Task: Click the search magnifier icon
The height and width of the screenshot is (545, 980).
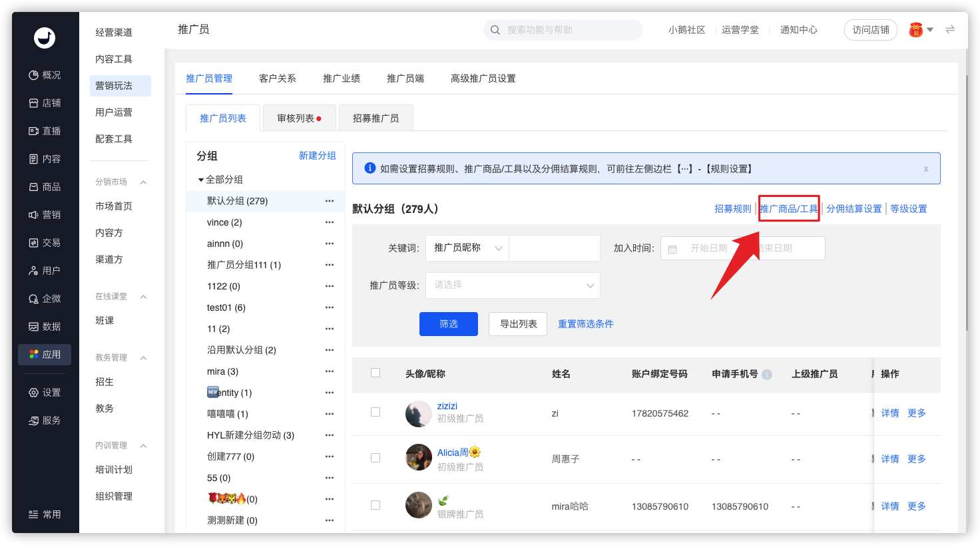Action: coord(495,30)
